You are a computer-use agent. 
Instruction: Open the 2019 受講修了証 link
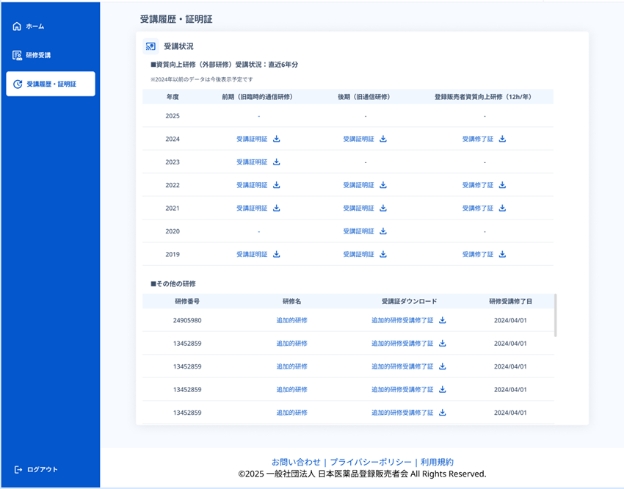tap(478, 254)
